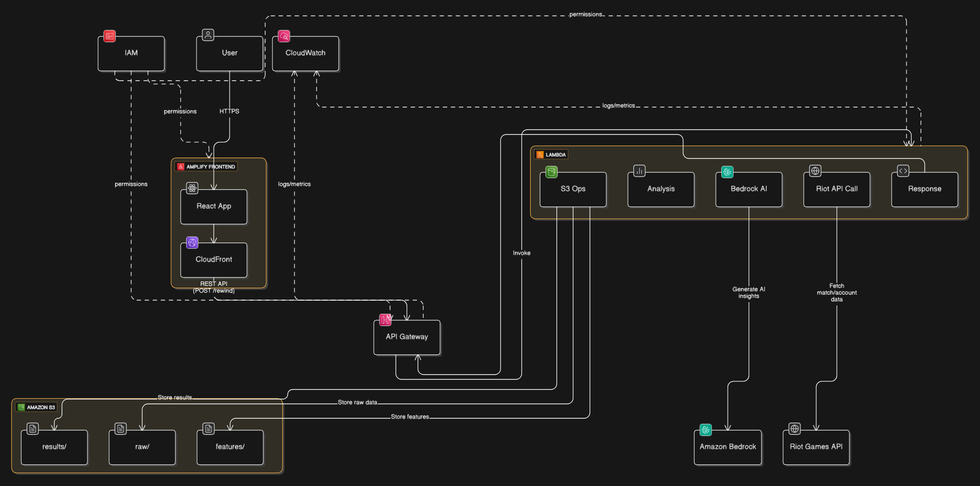Select the CloudFront node
The width and height of the screenshot is (980, 486).
pyautogui.click(x=214, y=260)
